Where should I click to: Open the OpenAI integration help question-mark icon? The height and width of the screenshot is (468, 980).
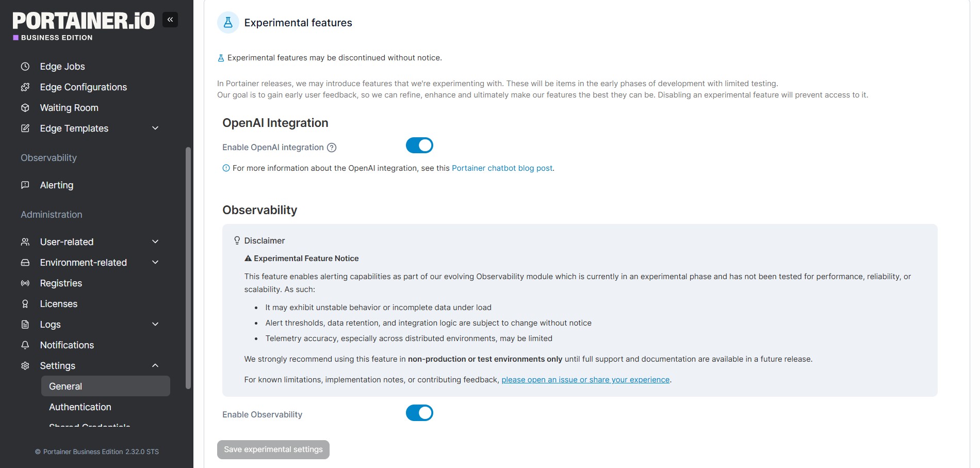332,148
